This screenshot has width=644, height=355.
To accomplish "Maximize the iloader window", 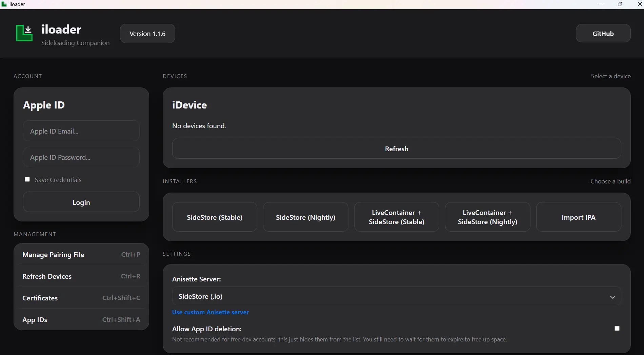I will click(620, 4).
